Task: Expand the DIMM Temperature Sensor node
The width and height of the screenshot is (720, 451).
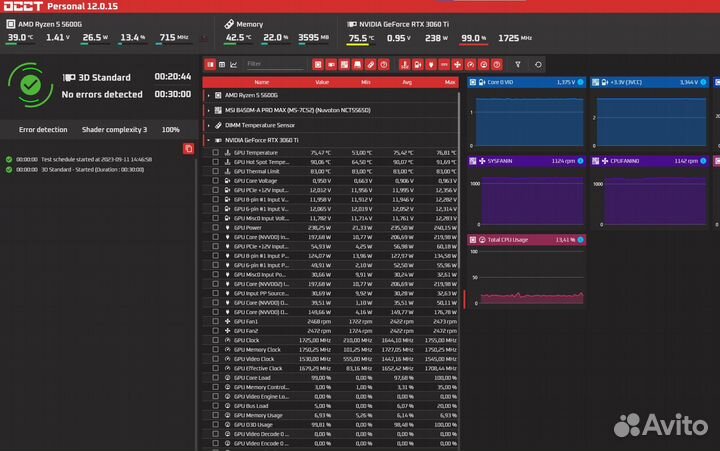Action: (208, 125)
